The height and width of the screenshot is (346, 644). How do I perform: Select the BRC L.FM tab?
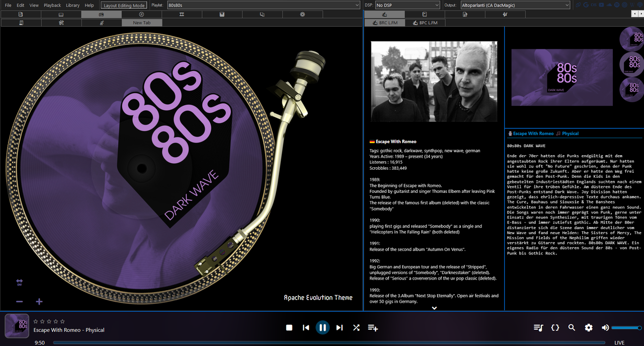coord(385,23)
